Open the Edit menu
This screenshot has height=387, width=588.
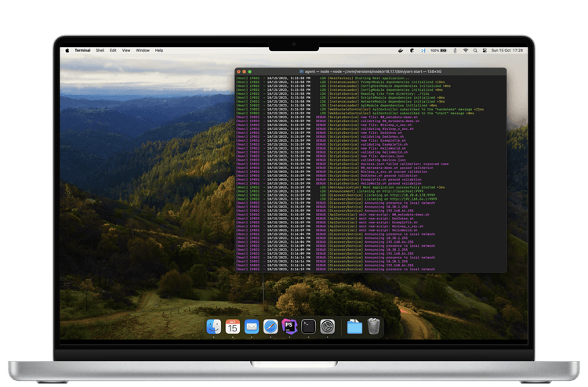[x=113, y=50]
